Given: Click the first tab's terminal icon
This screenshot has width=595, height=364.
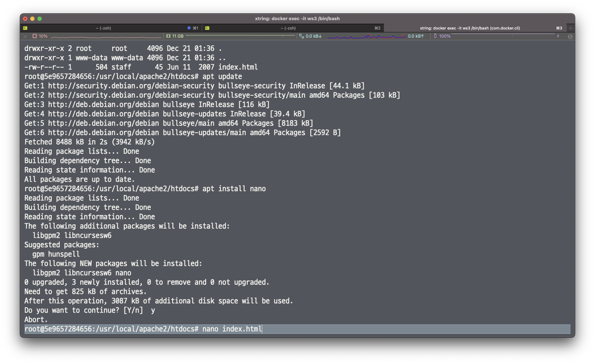Looking at the screenshot, I should click(25, 28).
